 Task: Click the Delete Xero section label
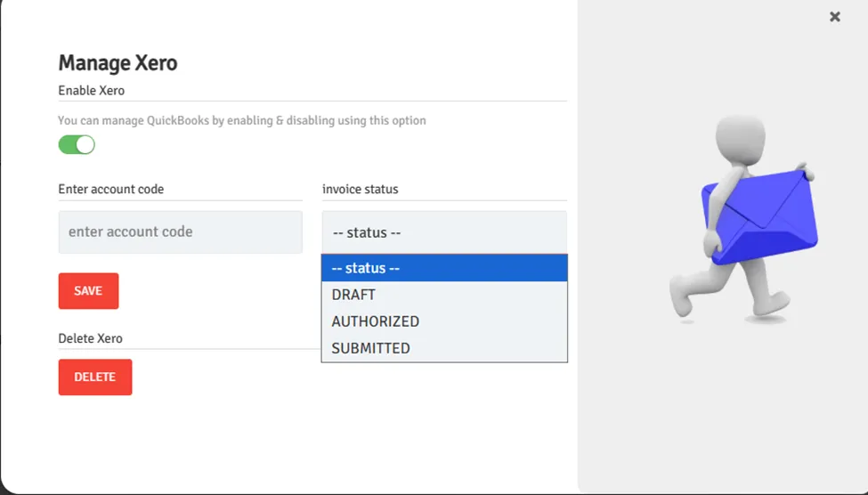90,338
